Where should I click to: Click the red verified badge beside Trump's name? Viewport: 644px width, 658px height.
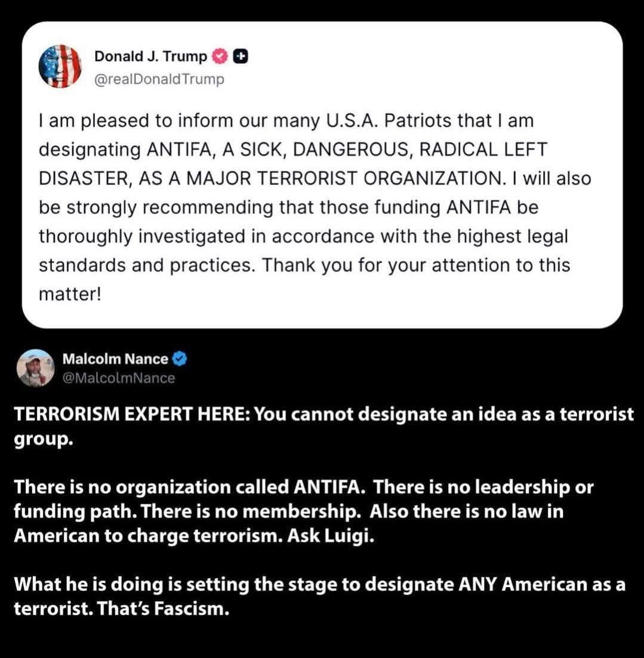(x=221, y=57)
